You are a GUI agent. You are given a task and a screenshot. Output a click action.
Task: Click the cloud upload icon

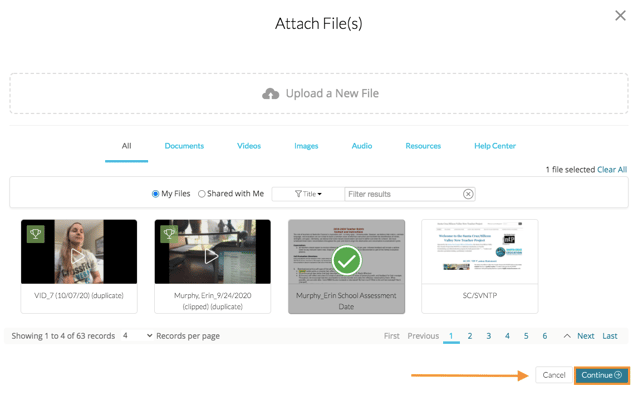(x=270, y=94)
